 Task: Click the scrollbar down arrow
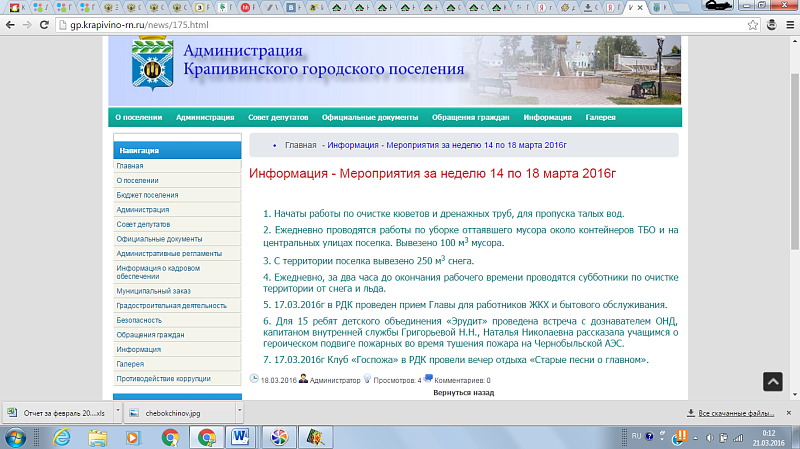(795, 394)
